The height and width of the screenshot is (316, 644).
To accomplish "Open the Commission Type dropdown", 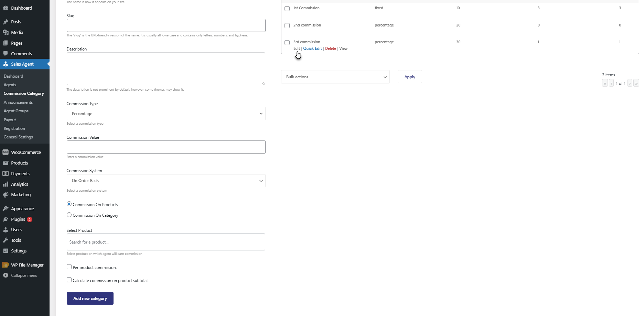I will [166, 114].
